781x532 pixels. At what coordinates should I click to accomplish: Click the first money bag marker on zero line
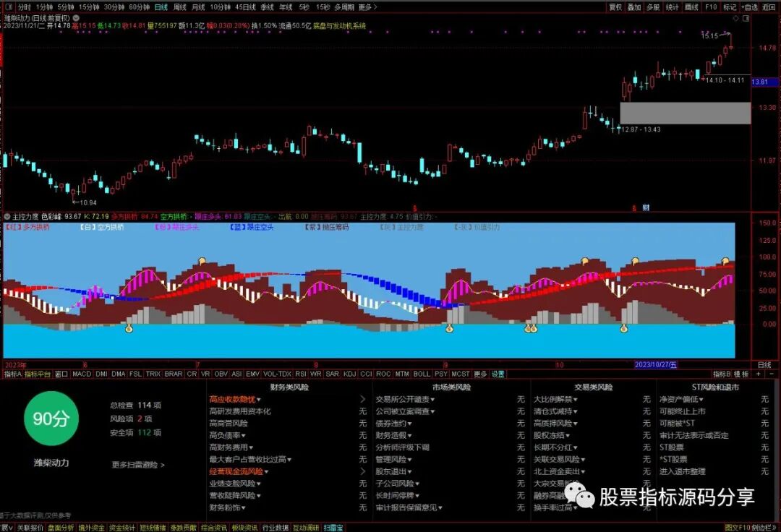click(x=129, y=328)
